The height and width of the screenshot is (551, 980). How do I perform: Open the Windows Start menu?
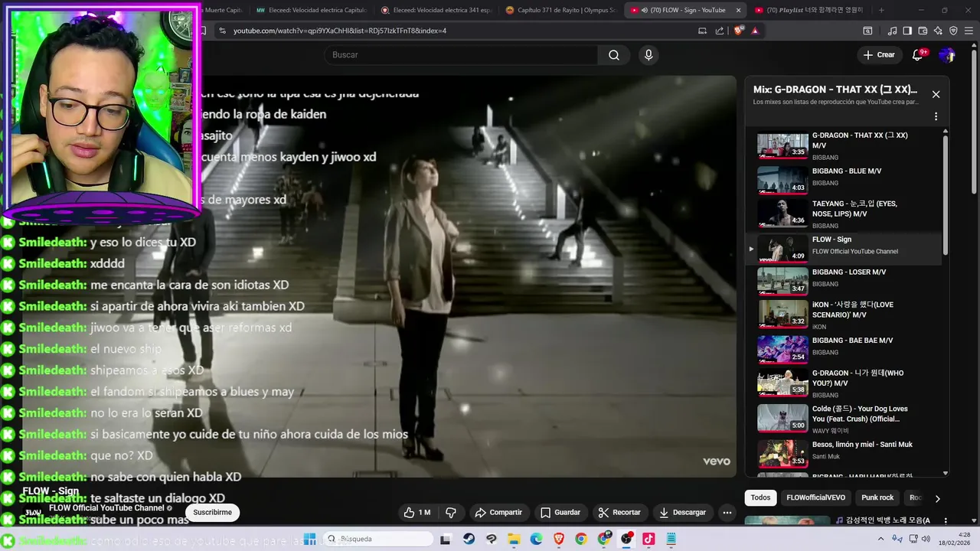309,539
